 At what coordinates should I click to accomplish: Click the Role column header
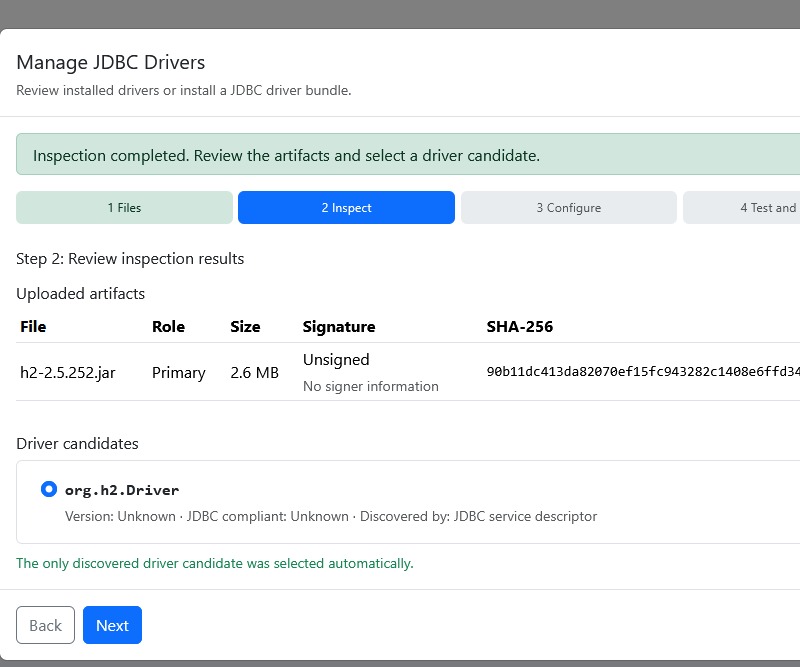tap(168, 327)
